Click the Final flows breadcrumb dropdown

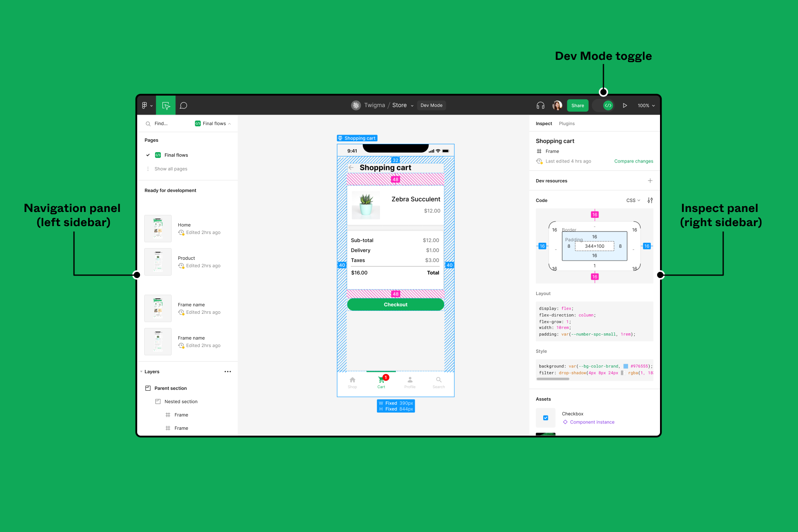(215, 123)
